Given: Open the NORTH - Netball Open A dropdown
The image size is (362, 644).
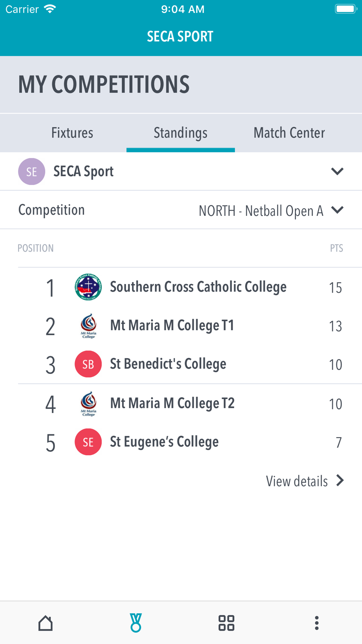Looking at the screenshot, I should (271, 210).
